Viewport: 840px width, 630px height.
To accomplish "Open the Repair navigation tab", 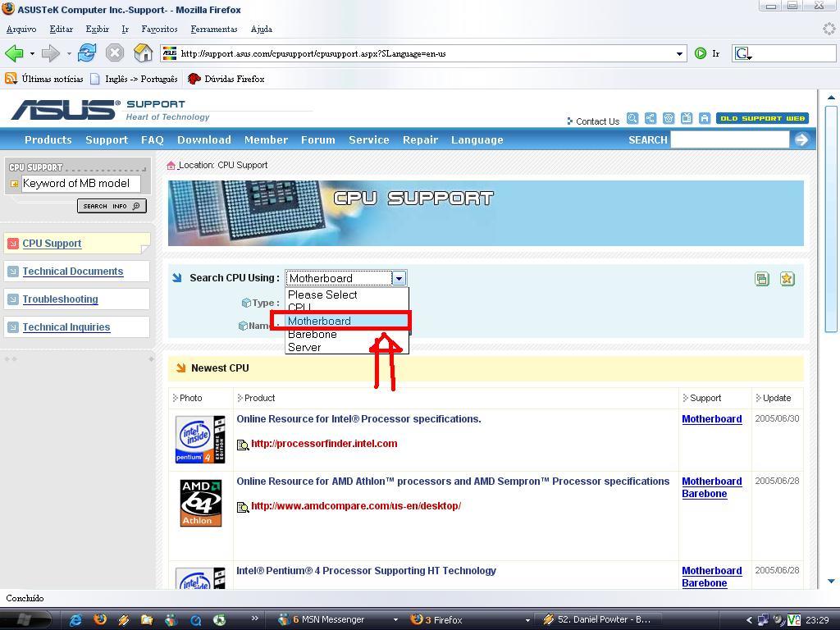I will click(x=421, y=139).
